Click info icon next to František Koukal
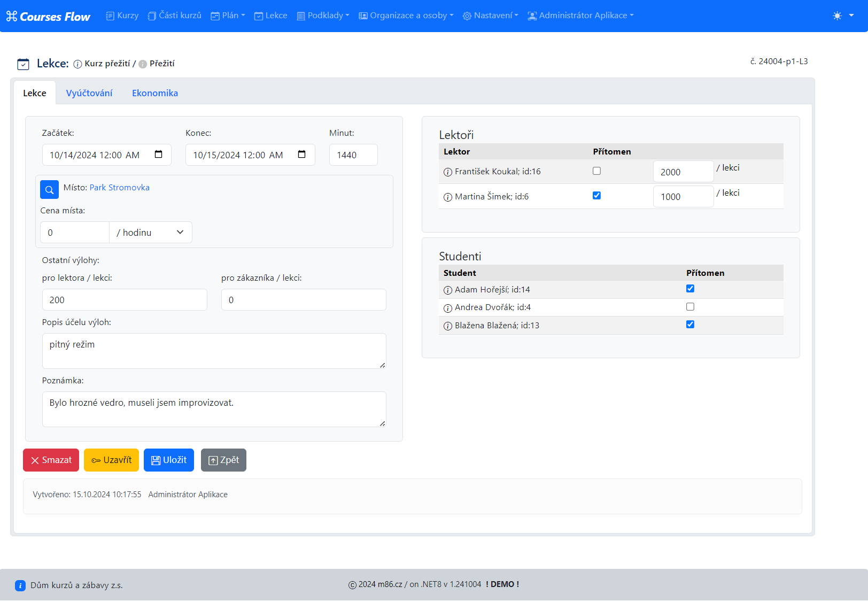The width and height of the screenshot is (868, 602). [448, 172]
